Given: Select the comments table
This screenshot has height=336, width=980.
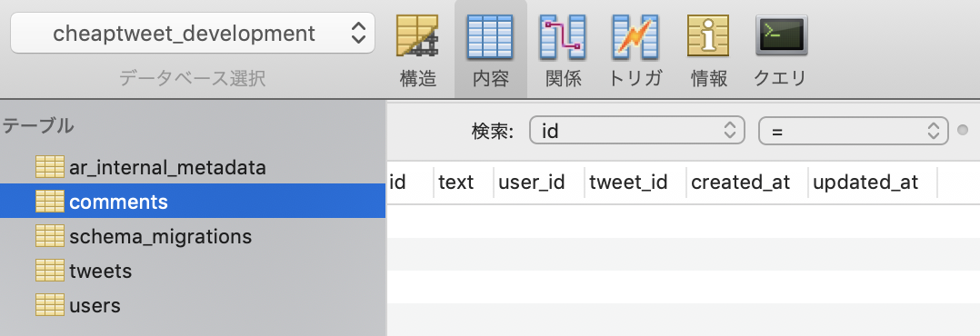Looking at the screenshot, I should [x=193, y=201].
